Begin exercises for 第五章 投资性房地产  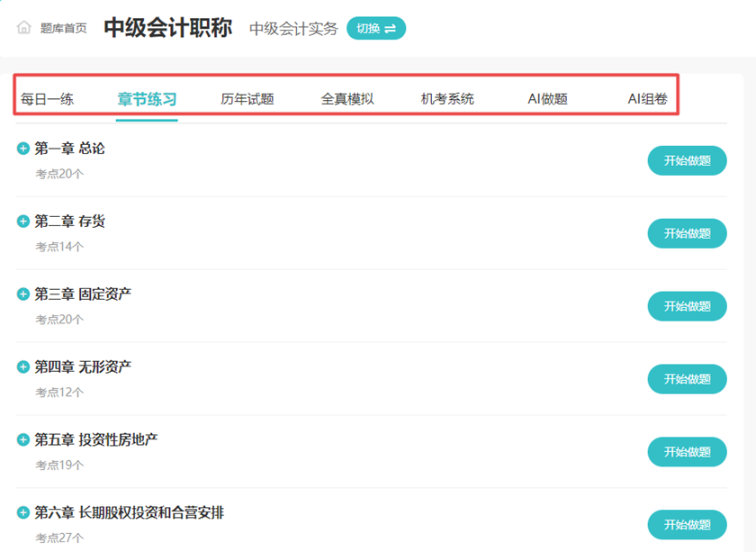687,452
